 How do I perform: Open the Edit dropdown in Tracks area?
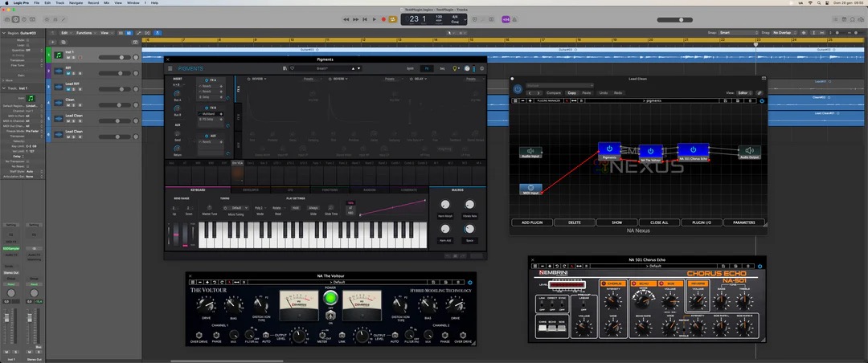[67, 33]
